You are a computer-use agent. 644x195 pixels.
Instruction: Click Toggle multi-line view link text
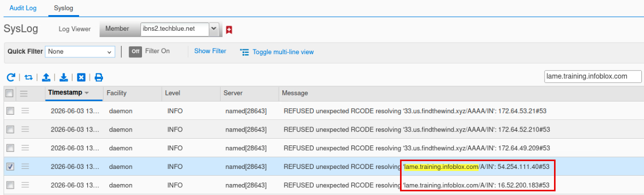tap(283, 52)
